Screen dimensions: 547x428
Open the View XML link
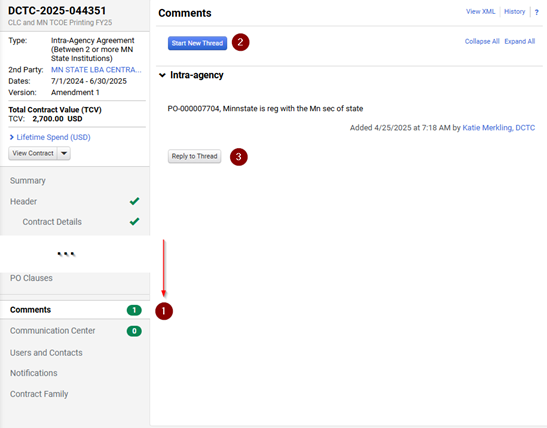(x=480, y=12)
